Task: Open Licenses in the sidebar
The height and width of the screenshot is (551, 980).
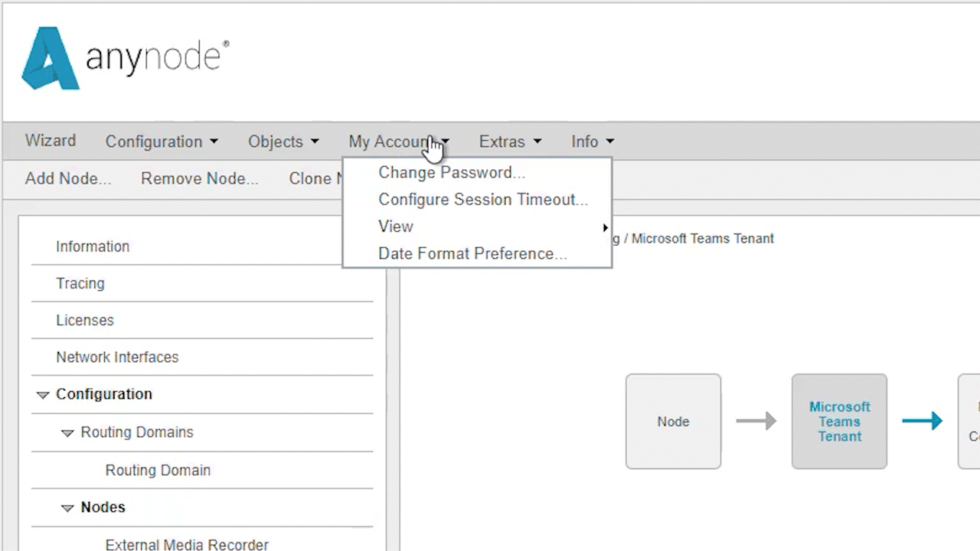Action: coord(85,320)
